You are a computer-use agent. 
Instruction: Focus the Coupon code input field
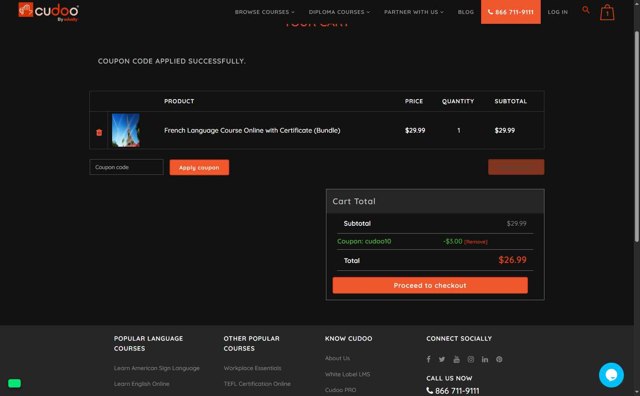[x=127, y=167]
